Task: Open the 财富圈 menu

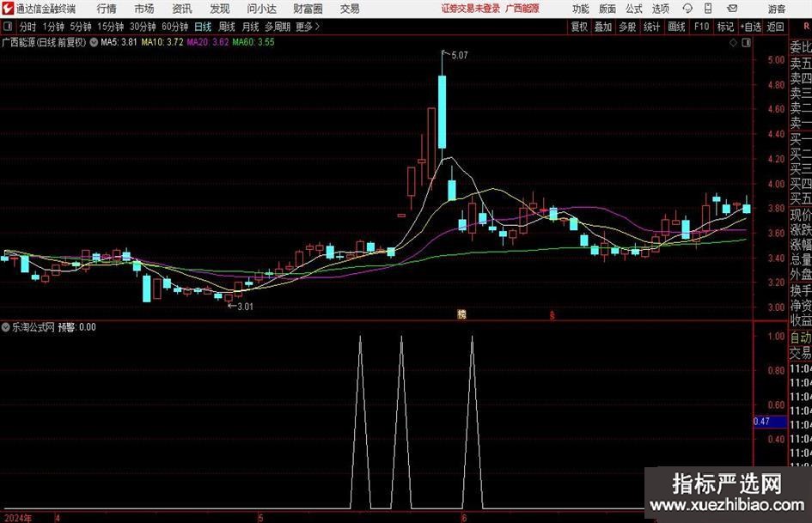Action: [308, 9]
